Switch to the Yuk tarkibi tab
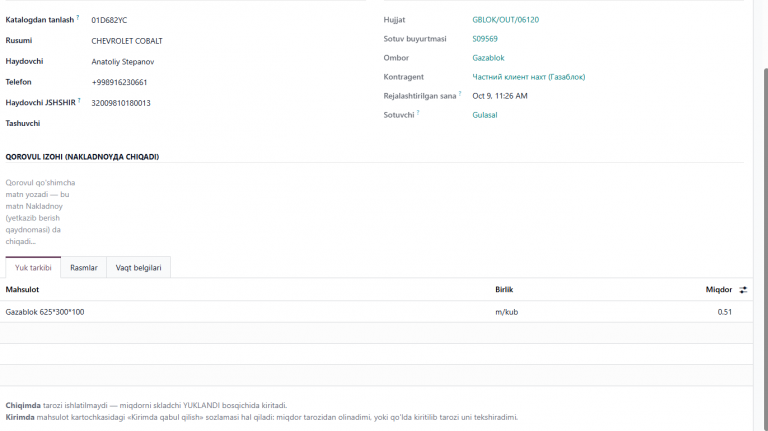Screen dimensions: 768x431 33,267
